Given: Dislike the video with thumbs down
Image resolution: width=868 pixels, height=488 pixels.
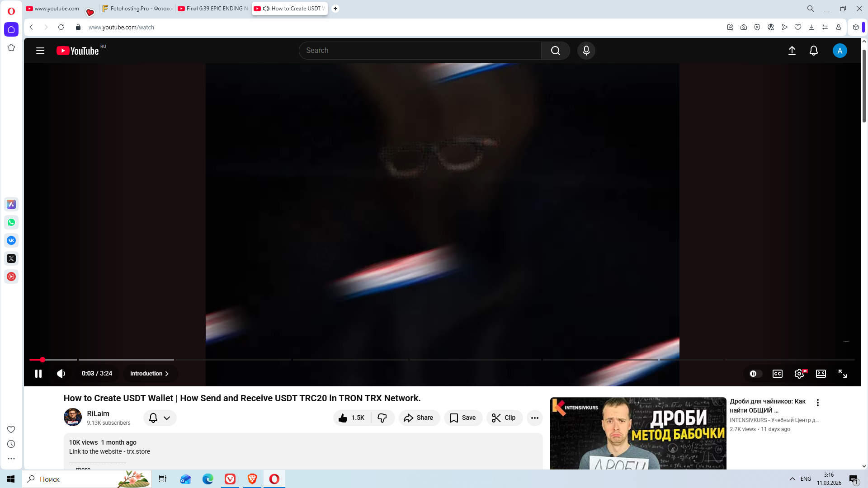Looking at the screenshot, I should [x=382, y=418].
